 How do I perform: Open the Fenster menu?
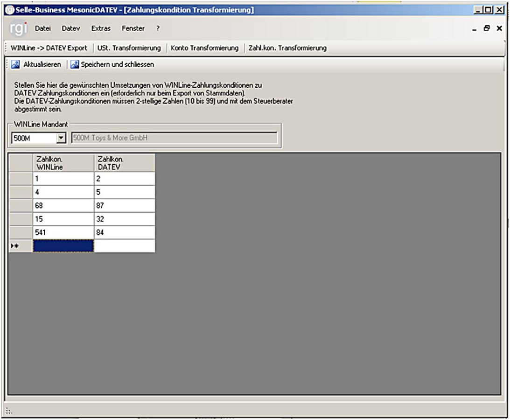click(133, 28)
